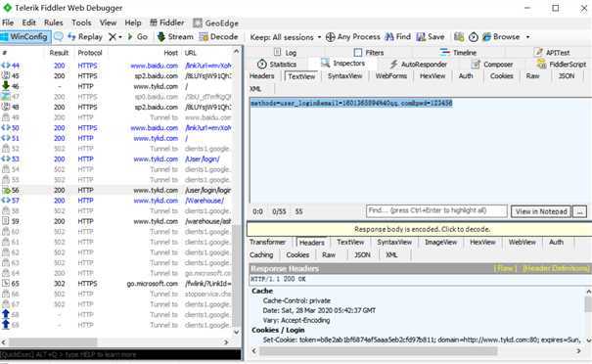Click the Remove (X) sessions icon
Viewport: 592px width, 364px height.
(113, 36)
